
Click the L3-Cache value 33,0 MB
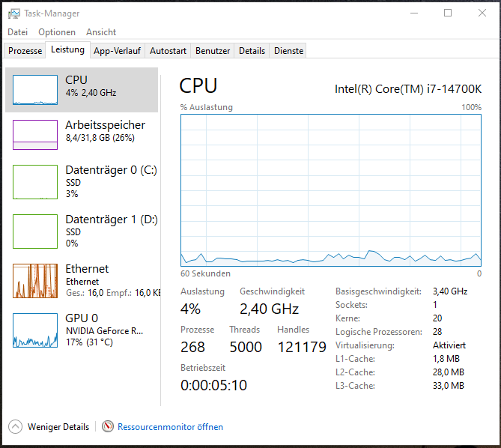pyautogui.click(x=449, y=386)
